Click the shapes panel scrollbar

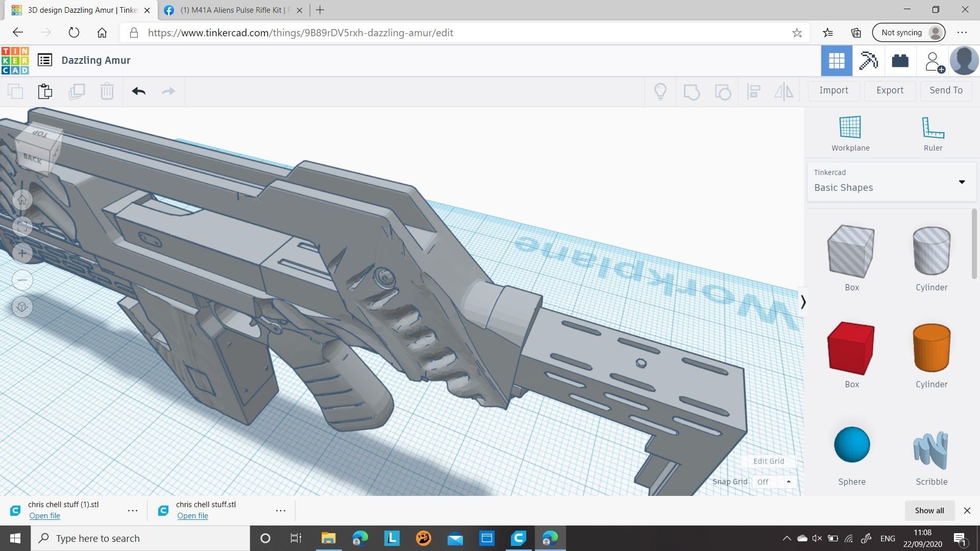tap(974, 244)
